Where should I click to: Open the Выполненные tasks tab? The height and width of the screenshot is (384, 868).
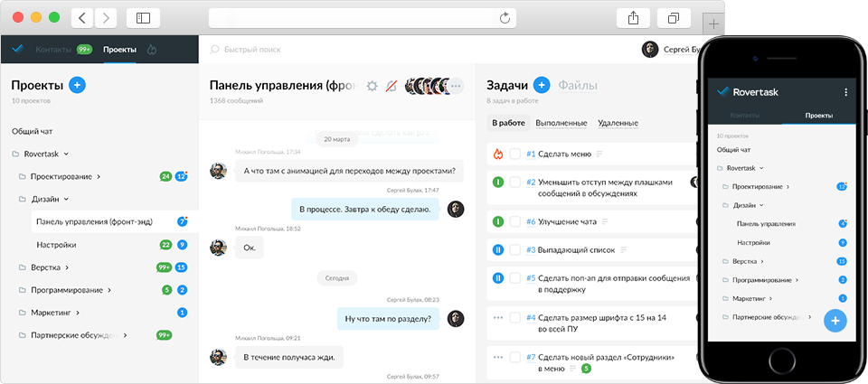[561, 123]
